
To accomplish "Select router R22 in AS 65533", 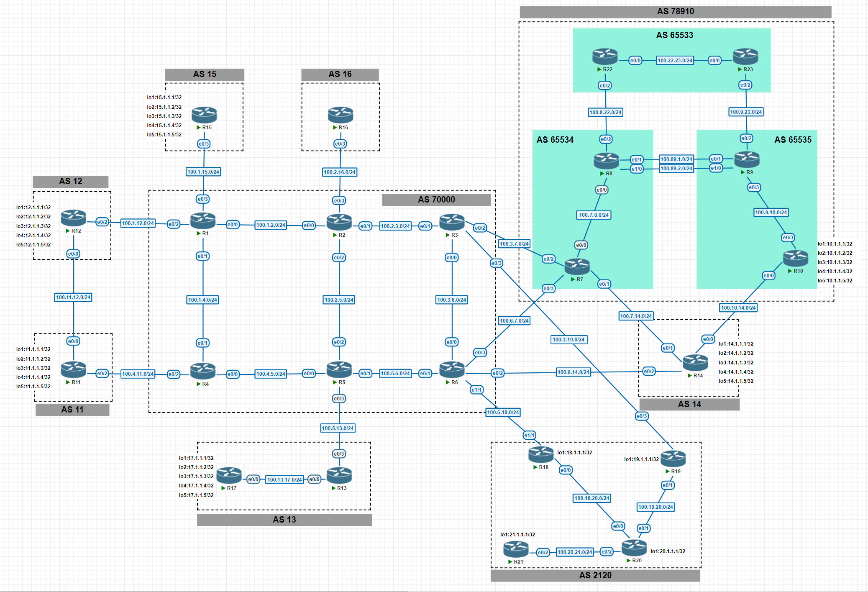I will click(x=605, y=57).
